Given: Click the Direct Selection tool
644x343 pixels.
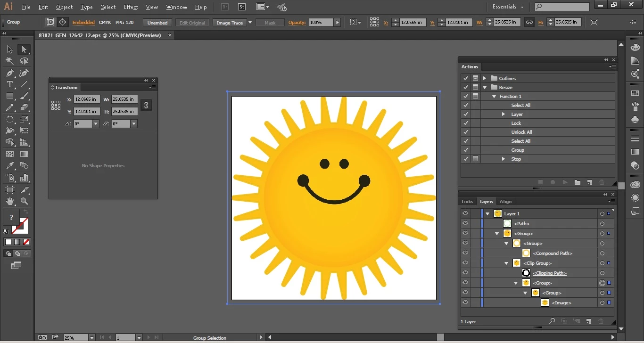Looking at the screenshot, I should (x=24, y=49).
